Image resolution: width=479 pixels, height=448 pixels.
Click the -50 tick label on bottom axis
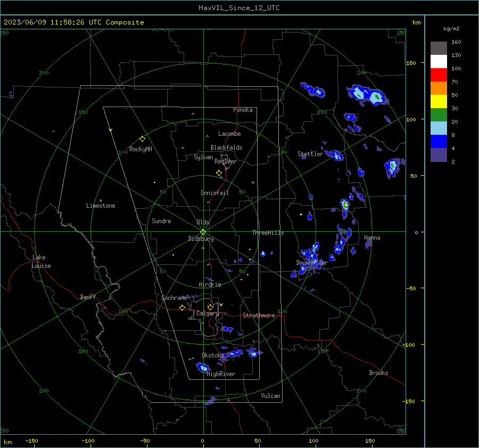click(145, 441)
